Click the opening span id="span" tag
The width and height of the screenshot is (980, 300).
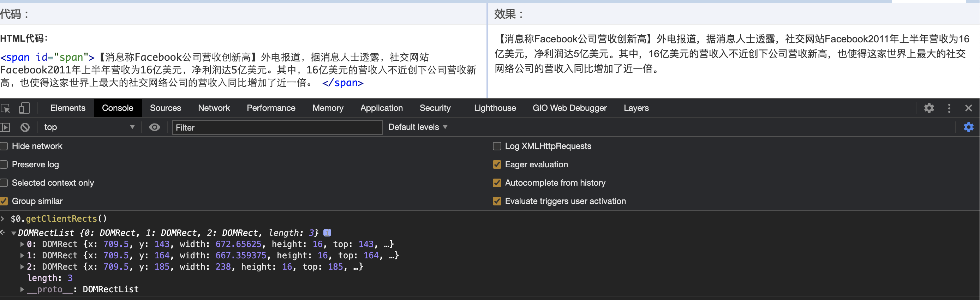pyautogui.click(x=48, y=58)
